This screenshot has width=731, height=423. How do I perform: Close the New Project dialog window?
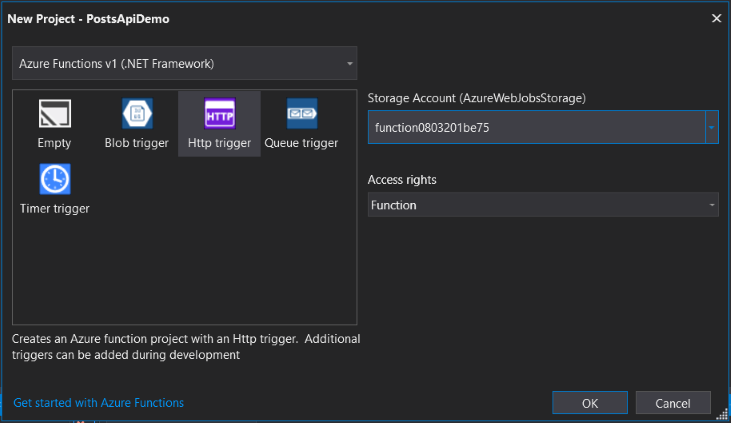click(x=717, y=18)
